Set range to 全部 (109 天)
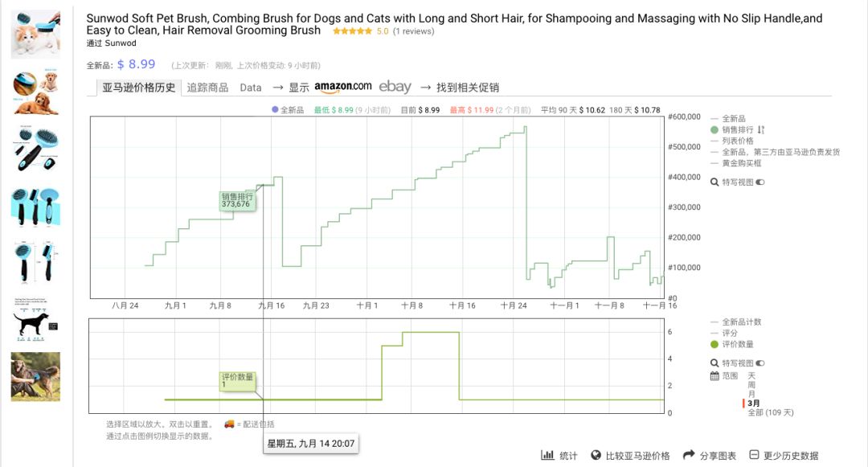Image resolution: width=868 pixels, height=467 pixels. tap(771, 413)
